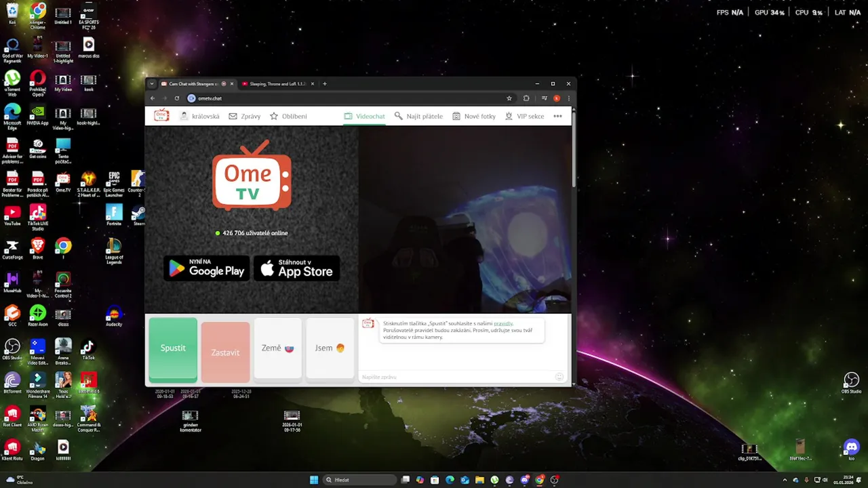Open the Videochat tab in OmeTV
The width and height of the screenshot is (868, 488).
pyautogui.click(x=364, y=116)
